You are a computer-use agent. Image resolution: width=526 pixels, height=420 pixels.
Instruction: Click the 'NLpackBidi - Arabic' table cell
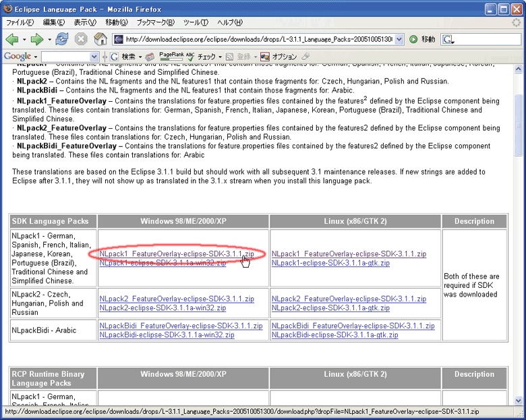[x=53, y=330]
